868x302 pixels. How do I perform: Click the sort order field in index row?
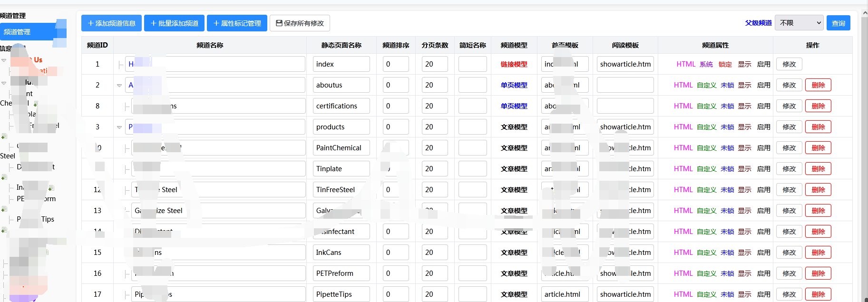396,64
